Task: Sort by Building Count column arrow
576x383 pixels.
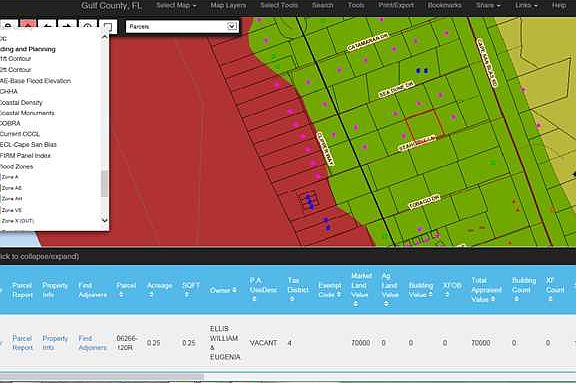Action: [516, 299]
